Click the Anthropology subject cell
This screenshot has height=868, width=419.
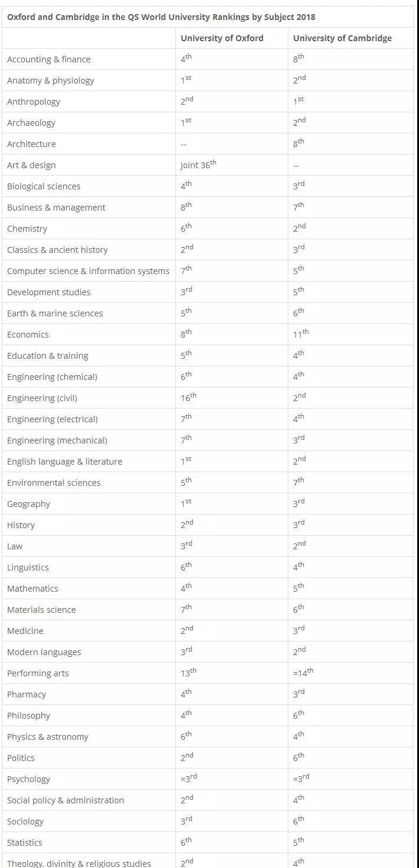[34, 102]
